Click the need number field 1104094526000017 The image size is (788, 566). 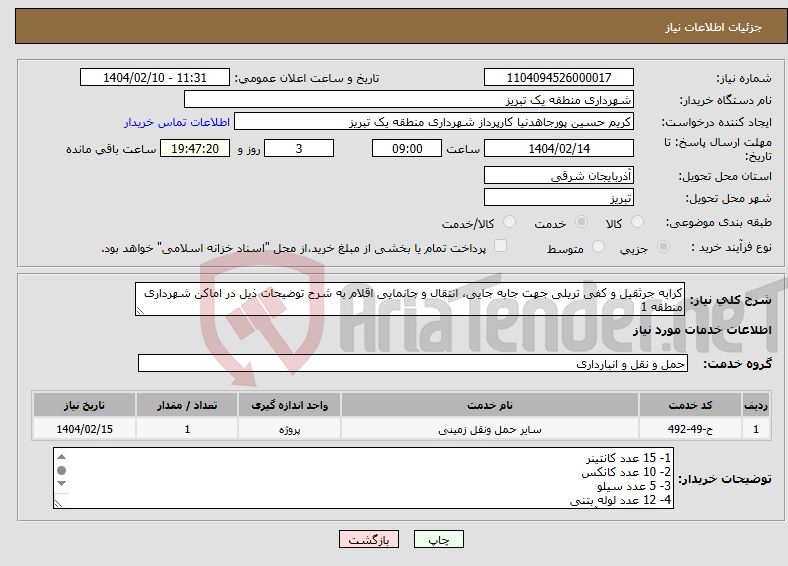[x=558, y=77]
